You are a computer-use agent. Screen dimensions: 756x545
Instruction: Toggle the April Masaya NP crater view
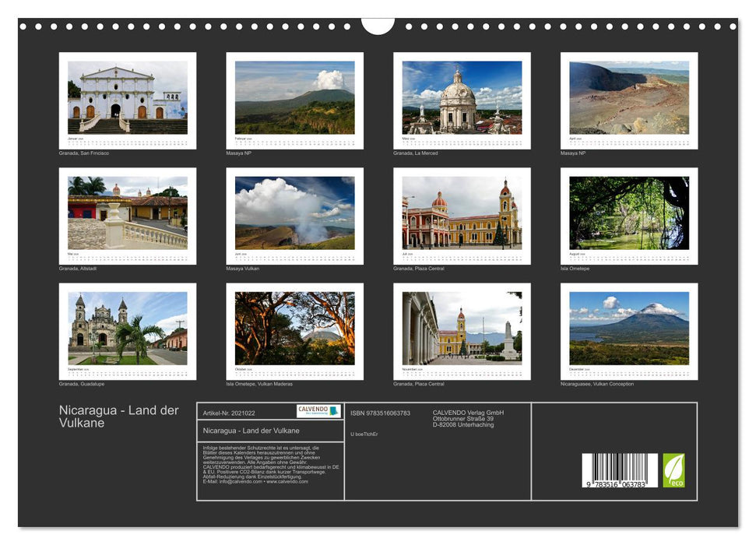pyautogui.click(x=631, y=97)
